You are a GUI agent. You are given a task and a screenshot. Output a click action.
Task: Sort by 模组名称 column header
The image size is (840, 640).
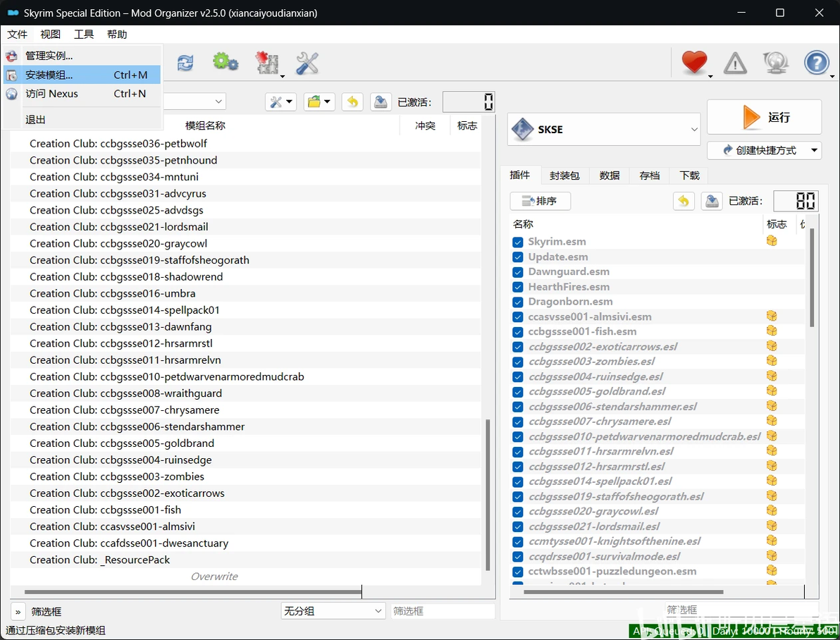[205, 125]
